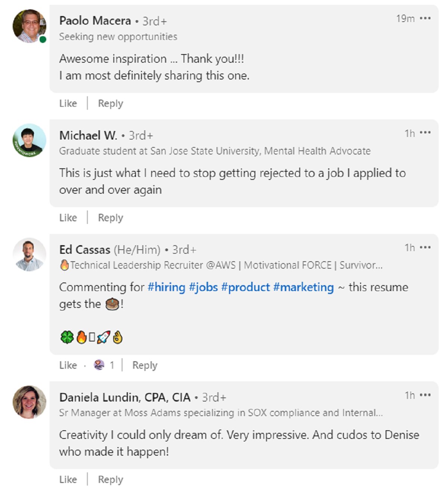Like Daniela Lundin's comment
Image resolution: width=448 pixels, height=487 pixels.
click(68, 479)
